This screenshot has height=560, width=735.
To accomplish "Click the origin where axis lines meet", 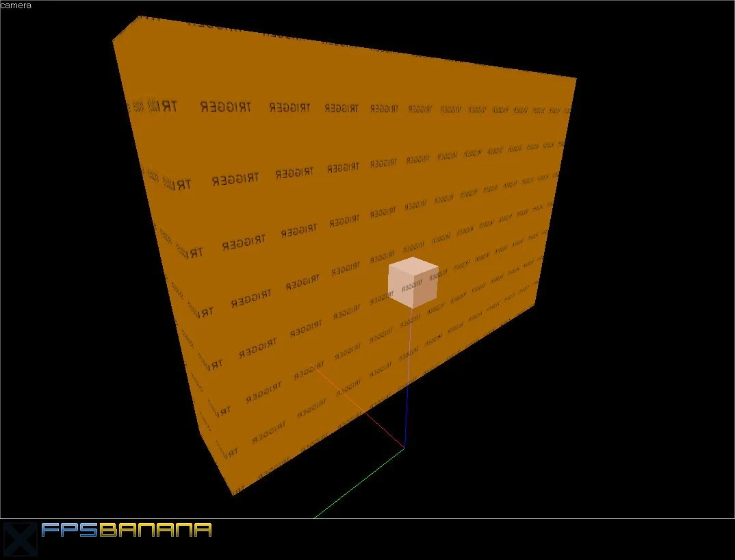I will point(404,448).
